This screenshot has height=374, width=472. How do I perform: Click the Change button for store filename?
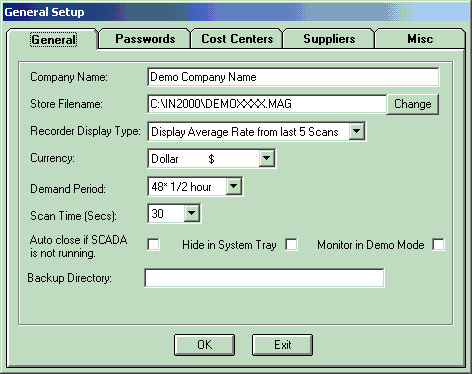pyautogui.click(x=413, y=104)
